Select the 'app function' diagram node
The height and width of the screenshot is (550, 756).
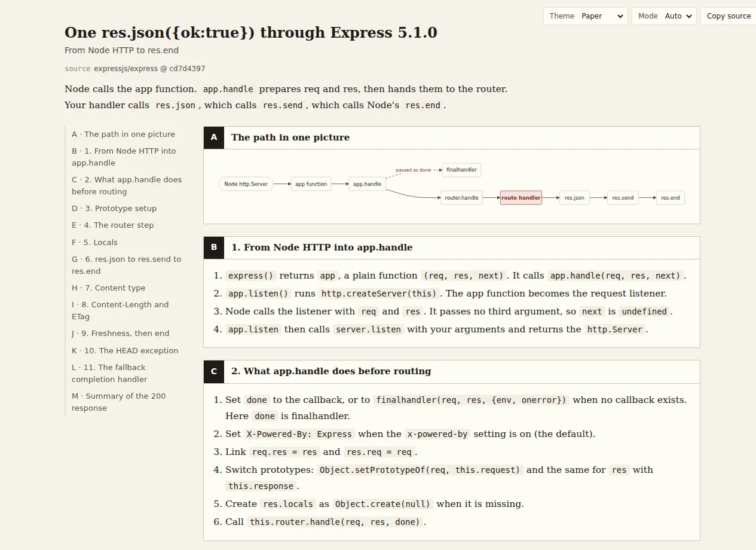click(311, 184)
